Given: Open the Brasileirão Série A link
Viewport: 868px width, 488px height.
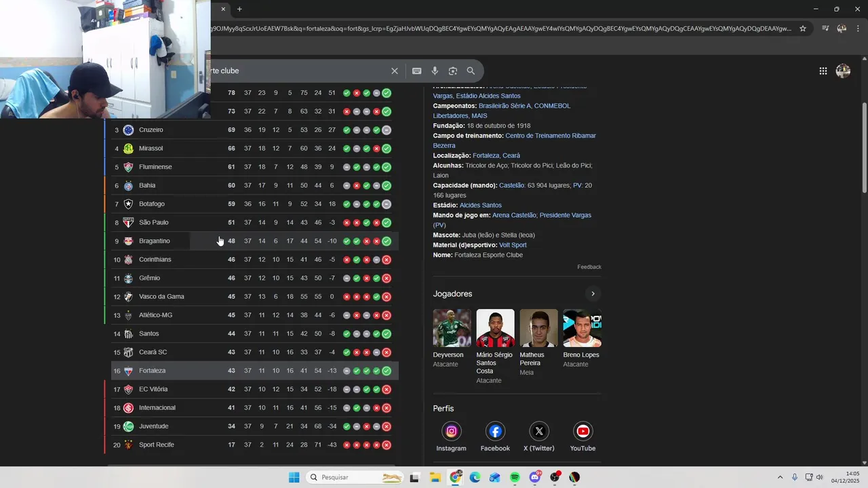Looking at the screenshot, I should (x=505, y=106).
